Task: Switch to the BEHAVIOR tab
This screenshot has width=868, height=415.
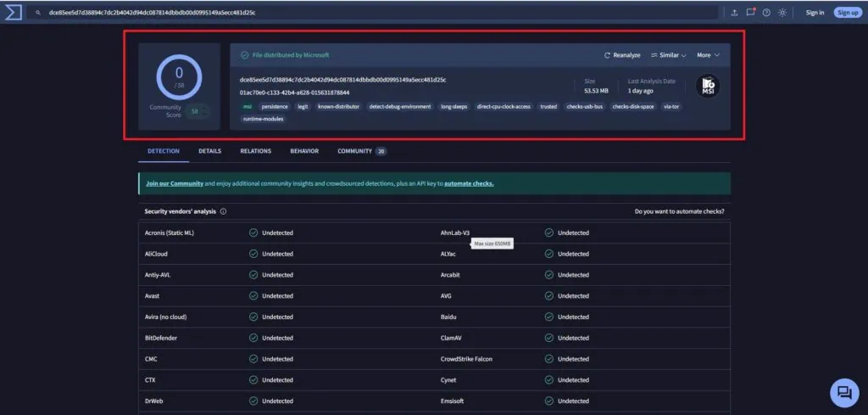Action: tap(304, 151)
